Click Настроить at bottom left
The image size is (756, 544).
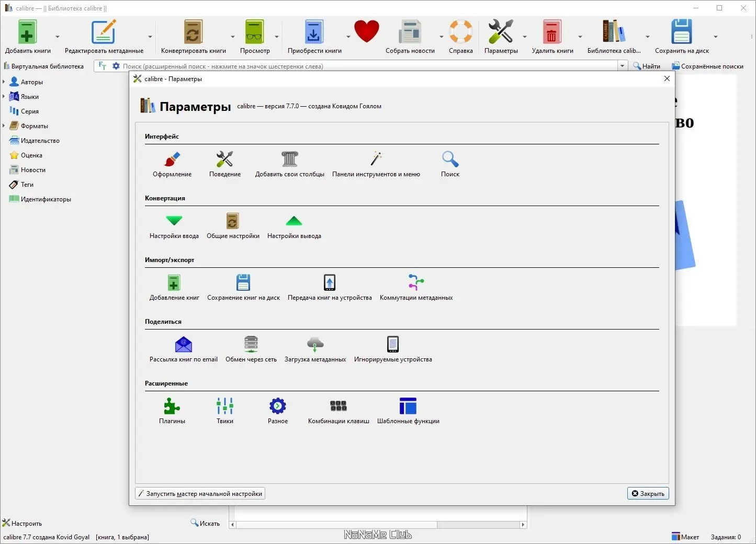coord(22,523)
